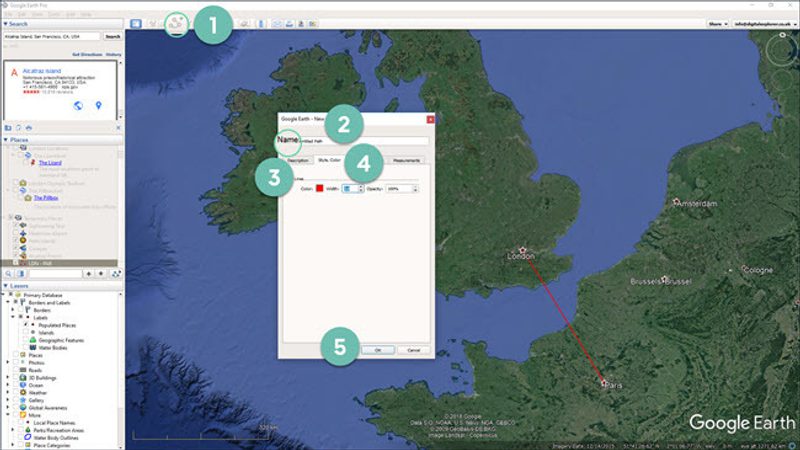The image size is (800, 450).
Task: Expand the Borders layer tree arrow
Action: pos(13,310)
